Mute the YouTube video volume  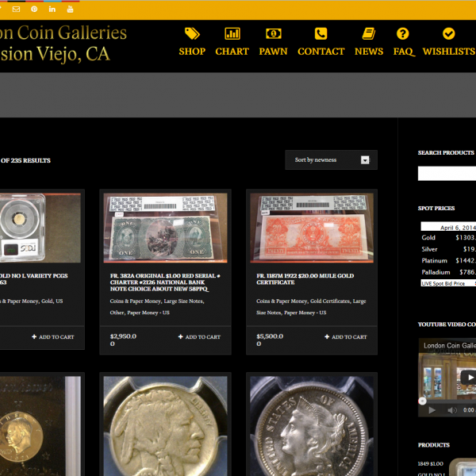tap(451, 410)
